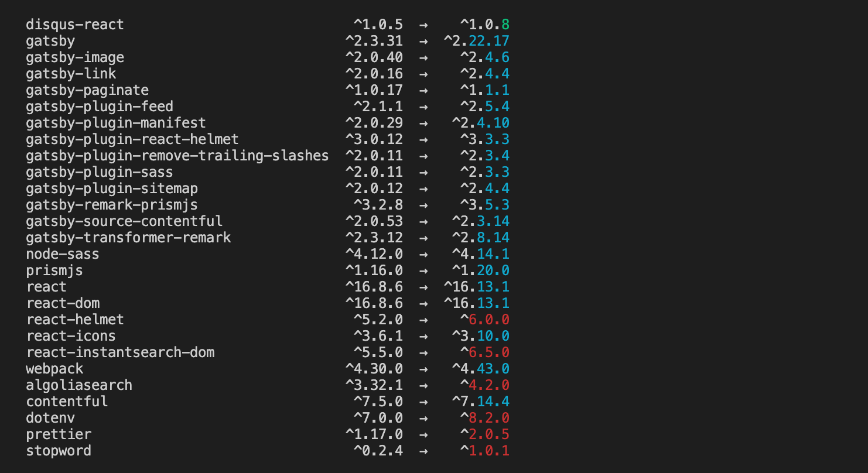This screenshot has height=473, width=868.
Task: Click the old version ^3.2.8 for gatsby-remark-prismjs
Action: [378, 205]
